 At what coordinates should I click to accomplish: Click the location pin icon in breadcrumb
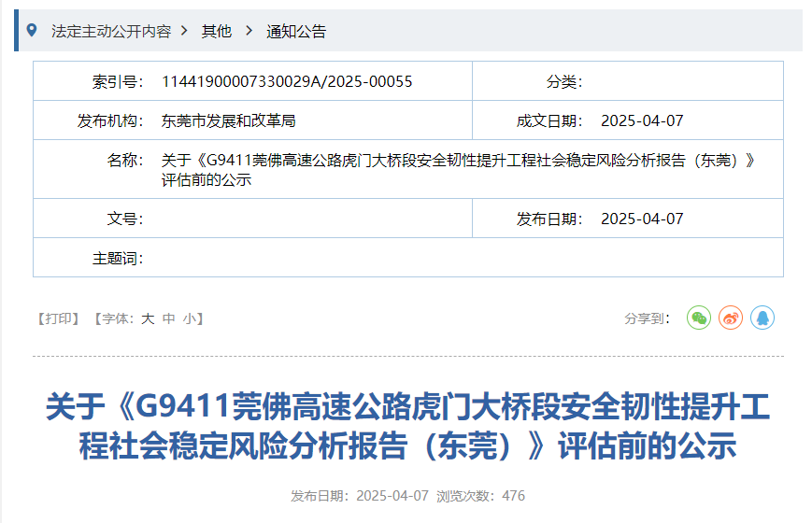coord(32,31)
